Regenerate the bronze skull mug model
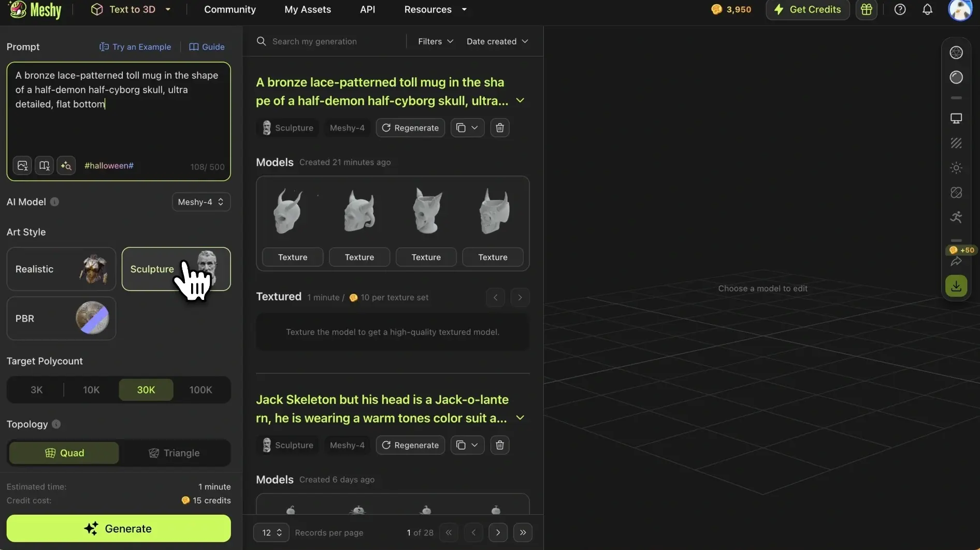The height and width of the screenshot is (550, 980). point(410,128)
